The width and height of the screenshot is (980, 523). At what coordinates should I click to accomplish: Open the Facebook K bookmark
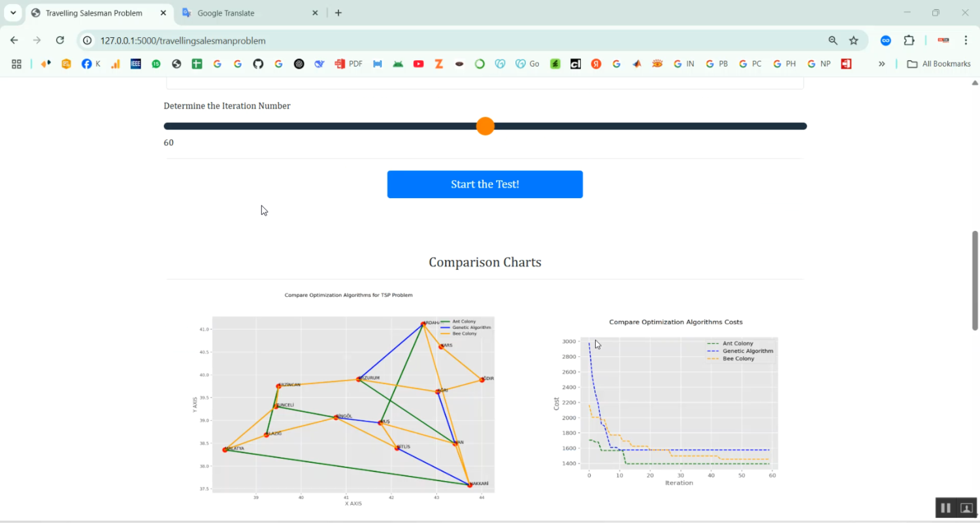pyautogui.click(x=91, y=64)
